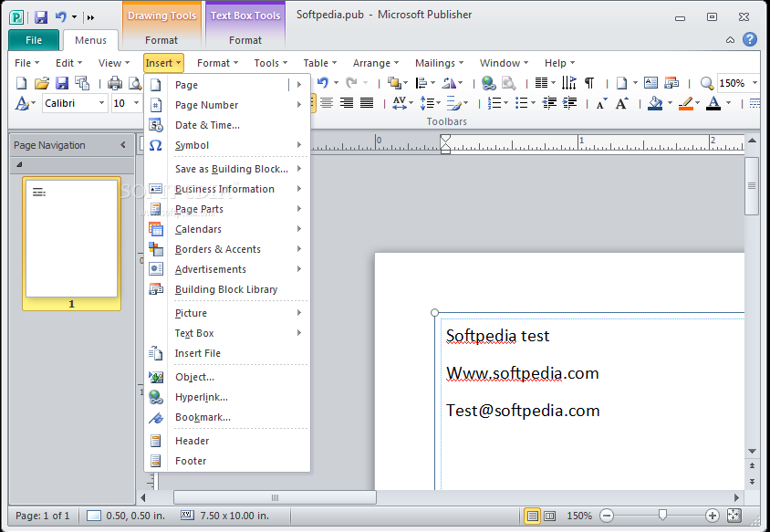The width and height of the screenshot is (770, 532).
Task: Click the Www.softpedia.com text line
Action: (523, 373)
